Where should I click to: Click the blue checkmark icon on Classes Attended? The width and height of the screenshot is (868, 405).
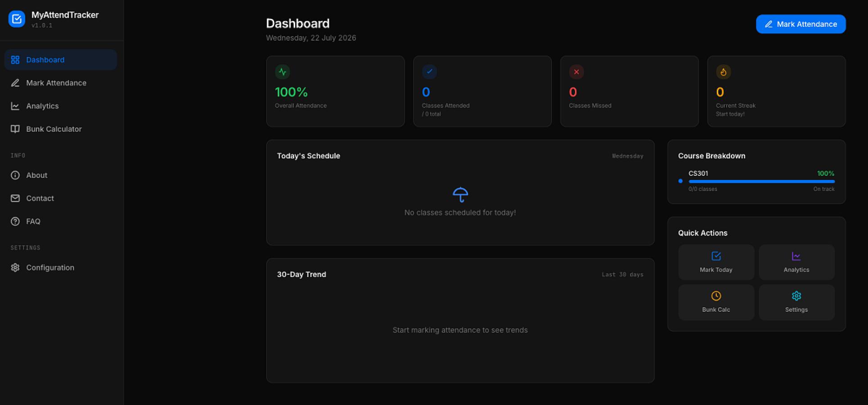pos(429,72)
